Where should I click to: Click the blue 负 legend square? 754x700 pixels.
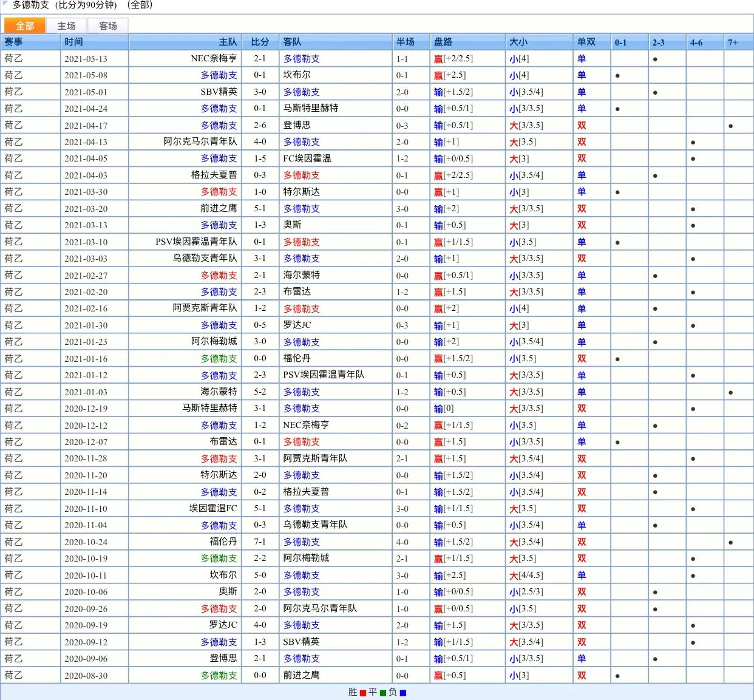(x=402, y=693)
